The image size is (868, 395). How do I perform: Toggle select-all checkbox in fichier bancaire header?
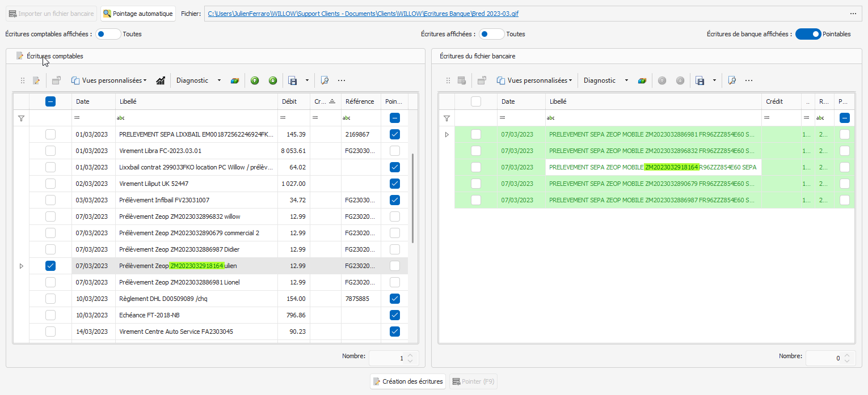coord(476,101)
